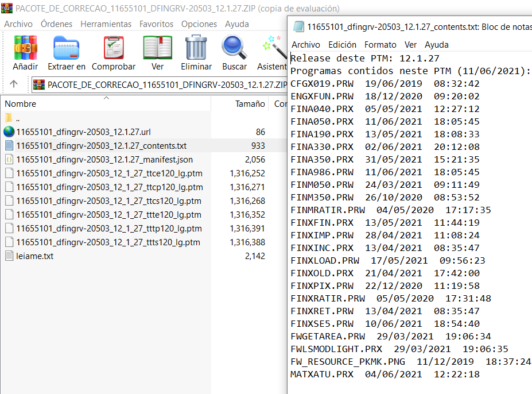
Task: Click the Eliminar trash can icon
Action: coord(196,47)
